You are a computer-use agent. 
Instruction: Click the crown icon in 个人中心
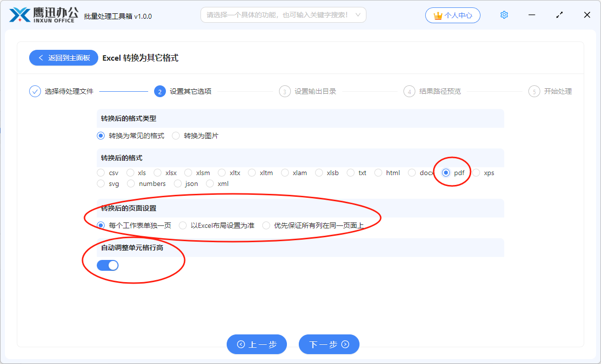pyautogui.click(x=438, y=15)
